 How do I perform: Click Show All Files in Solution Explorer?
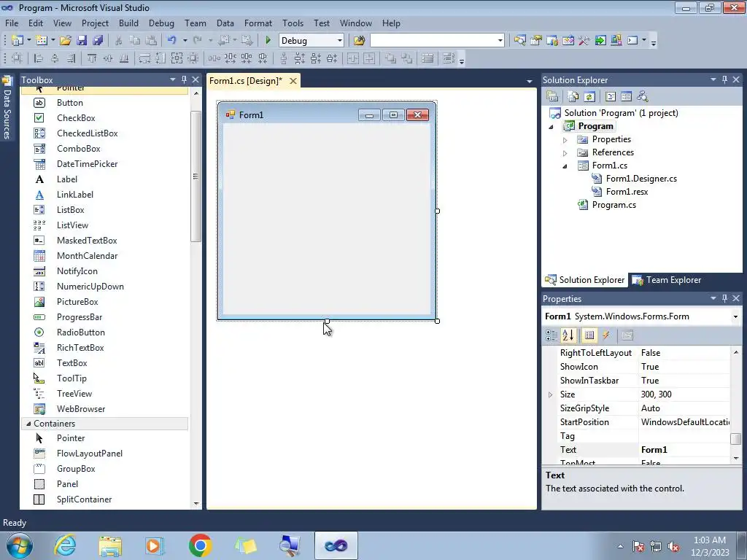pyautogui.click(x=573, y=97)
